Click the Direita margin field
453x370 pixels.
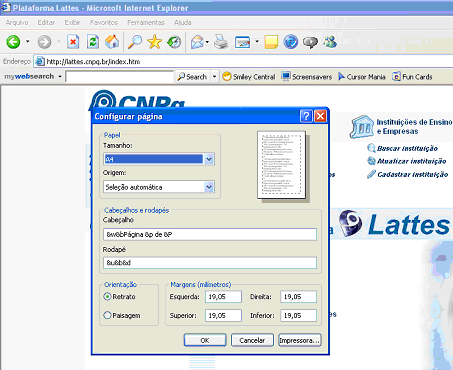point(298,296)
